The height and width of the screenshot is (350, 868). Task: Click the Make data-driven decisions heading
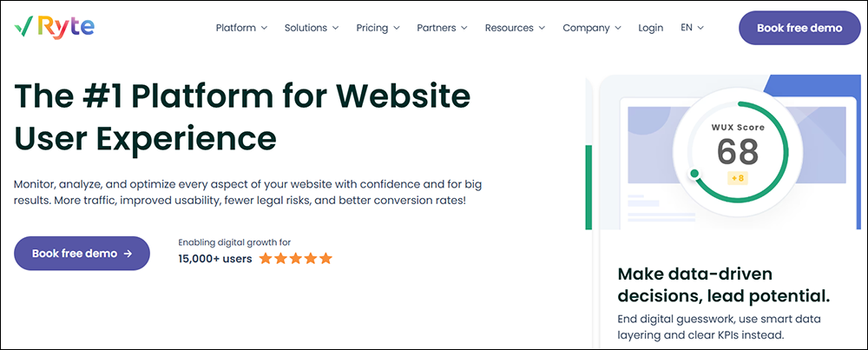724,283
